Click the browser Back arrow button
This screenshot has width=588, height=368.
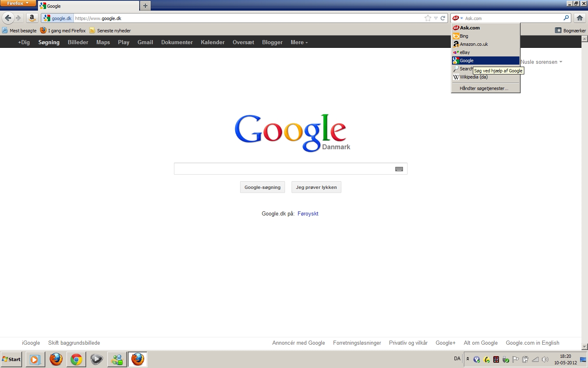8,18
